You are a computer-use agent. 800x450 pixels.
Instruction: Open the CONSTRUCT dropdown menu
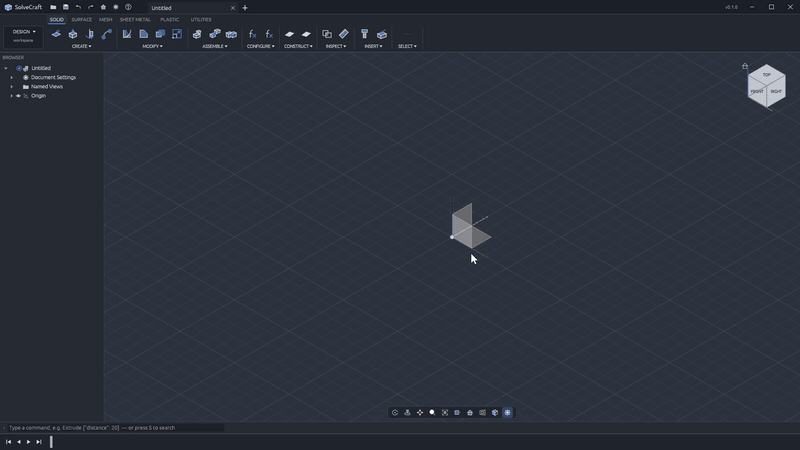click(x=298, y=46)
